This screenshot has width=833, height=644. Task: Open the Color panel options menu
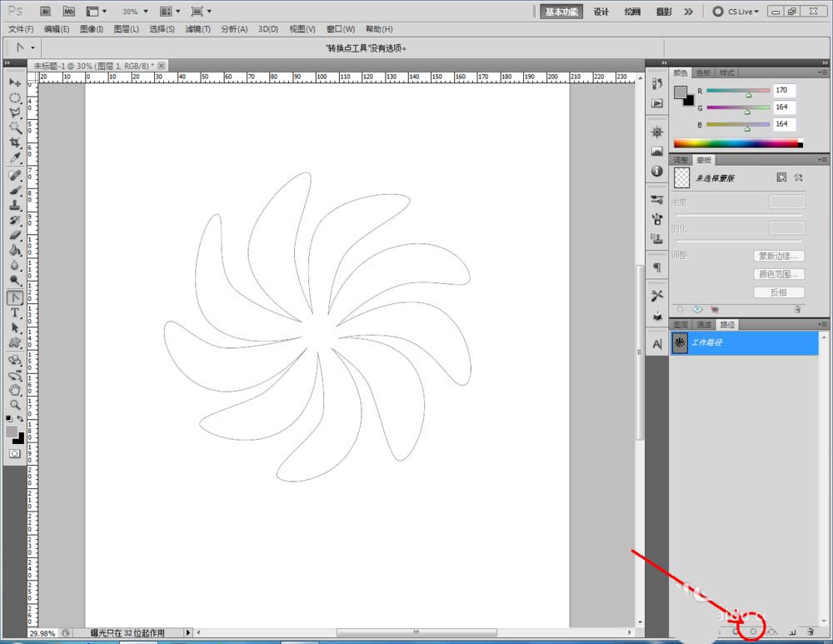pos(824,72)
